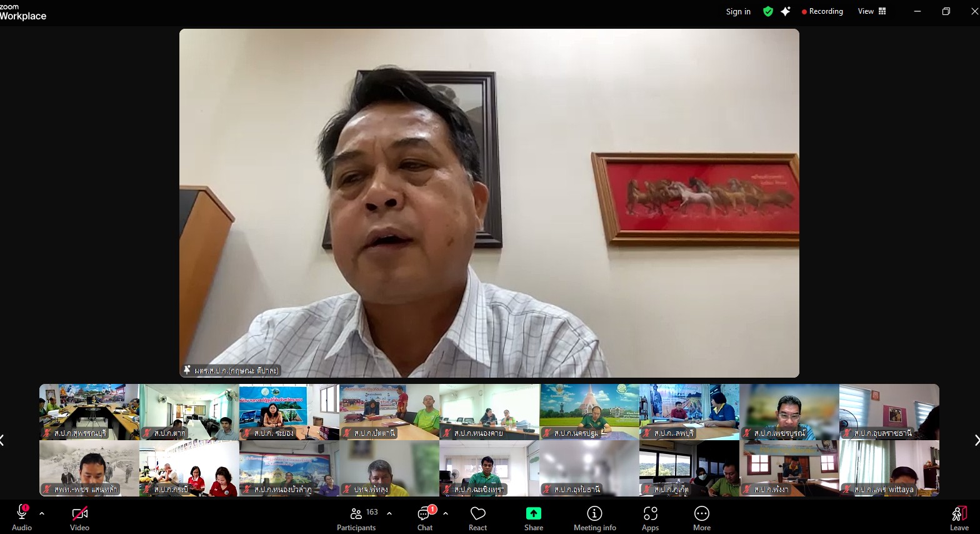Screen dimensions: 980x534
Task: Click the Recording indicator
Action: (x=822, y=11)
